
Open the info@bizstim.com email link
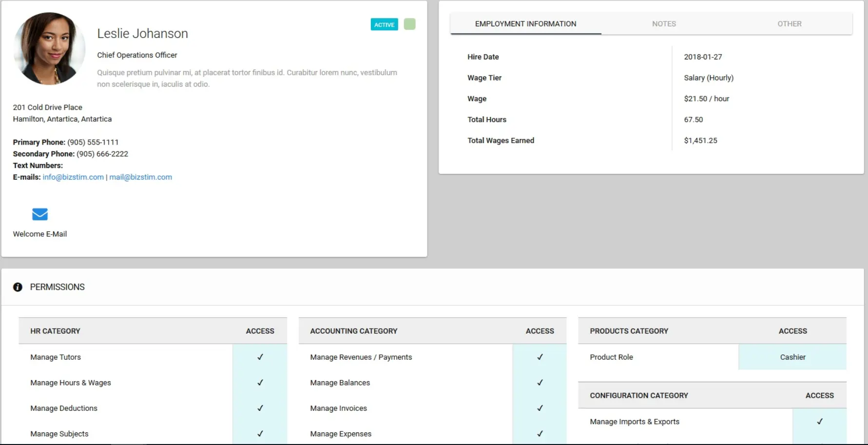pos(73,177)
